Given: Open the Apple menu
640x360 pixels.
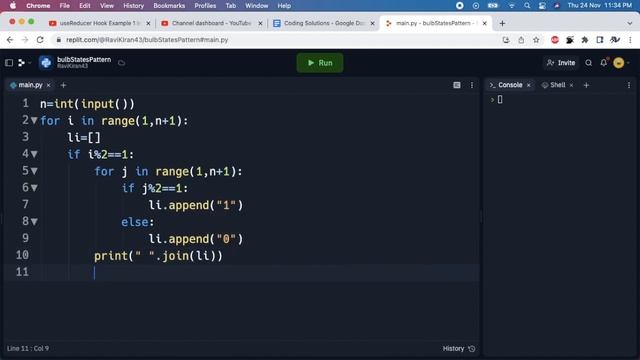Looking at the screenshot, I should tap(13, 5).
